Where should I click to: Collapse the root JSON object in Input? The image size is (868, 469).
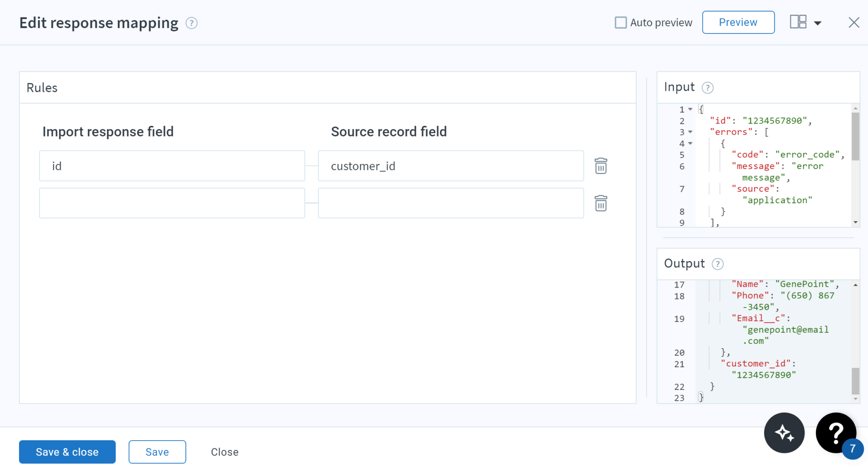pos(690,109)
